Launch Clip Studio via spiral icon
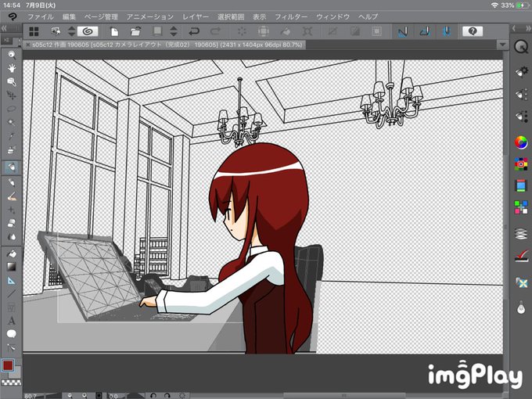532x399 pixels. (x=88, y=31)
